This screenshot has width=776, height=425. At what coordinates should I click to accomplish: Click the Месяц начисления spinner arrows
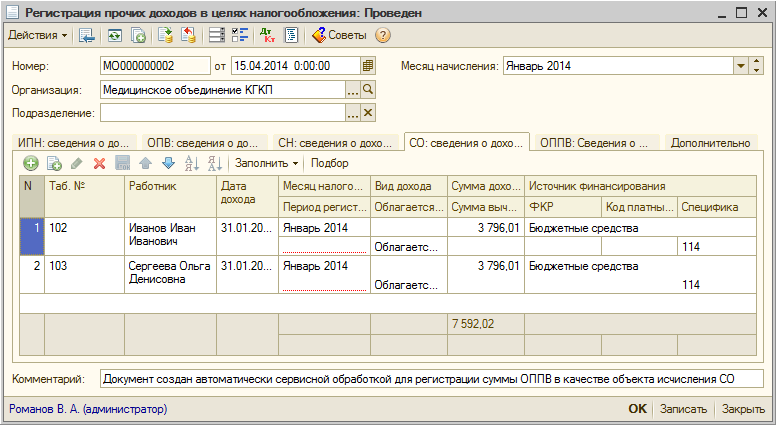pyautogui.click(x=758, y=66)
